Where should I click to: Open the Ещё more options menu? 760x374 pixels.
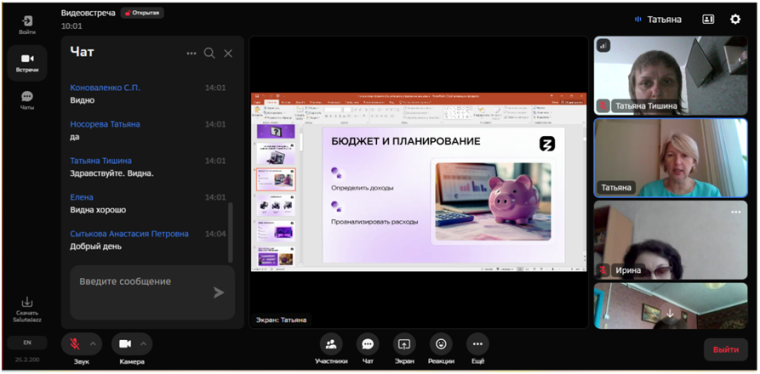477,344
